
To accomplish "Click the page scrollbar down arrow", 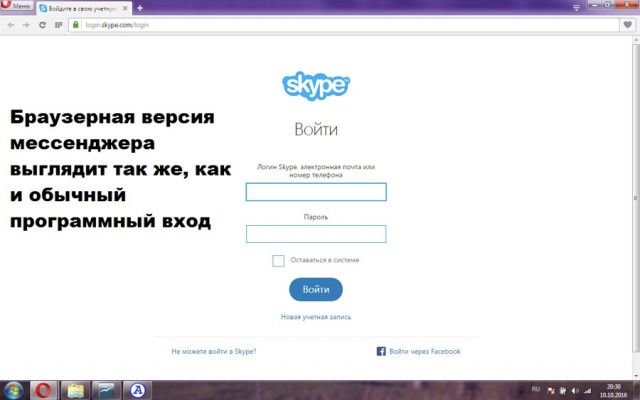I will 636,376.
